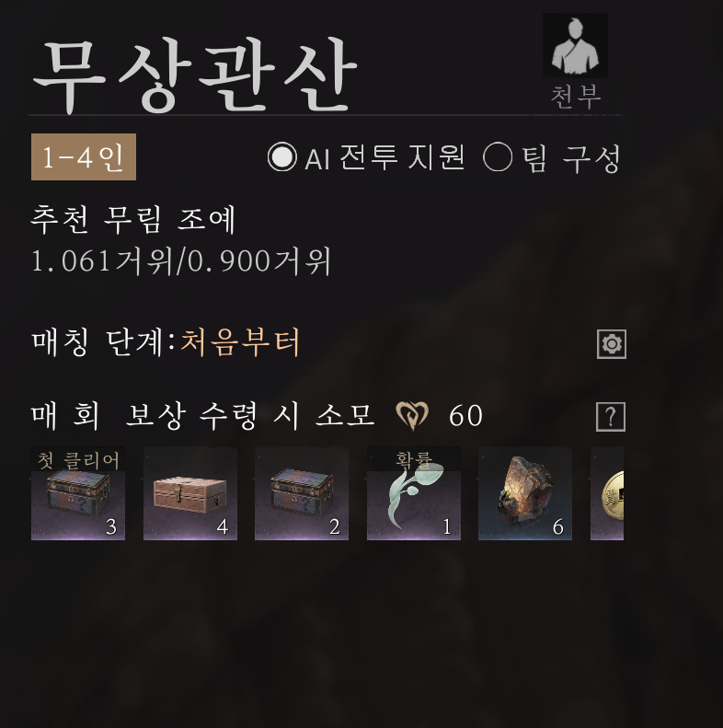Click the stamina cost number 60
The image size is (723, 728).
tap(465, 415)
